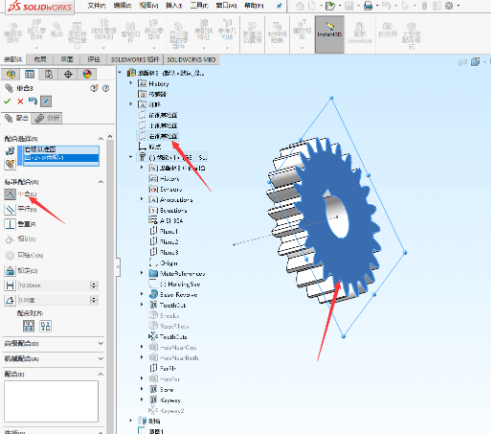
Task: Select the Lock mate option
Action: coord(10,270)
